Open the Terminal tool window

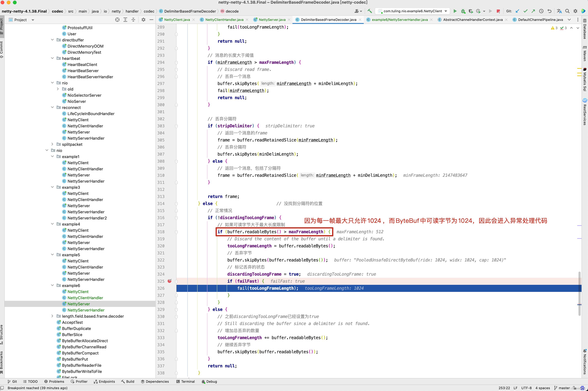[185, 381]
